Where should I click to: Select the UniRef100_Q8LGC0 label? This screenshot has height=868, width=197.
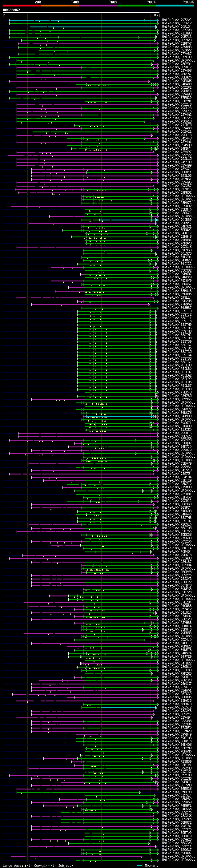coord(177,78)
